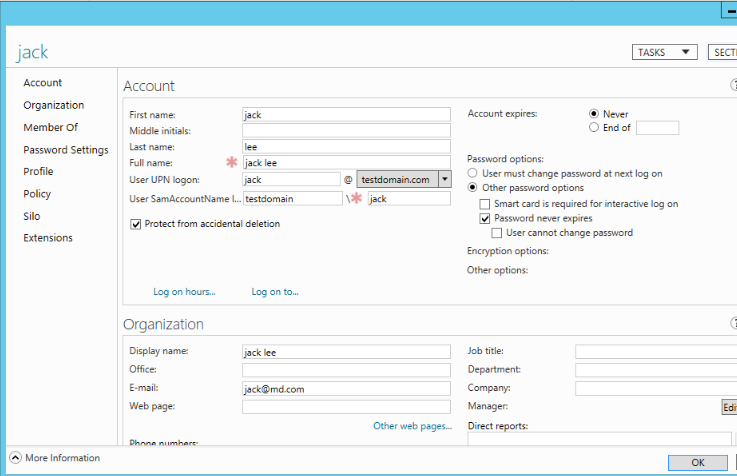Click the Other options label
The image size is (737, 476).
[x=497, y=270]
